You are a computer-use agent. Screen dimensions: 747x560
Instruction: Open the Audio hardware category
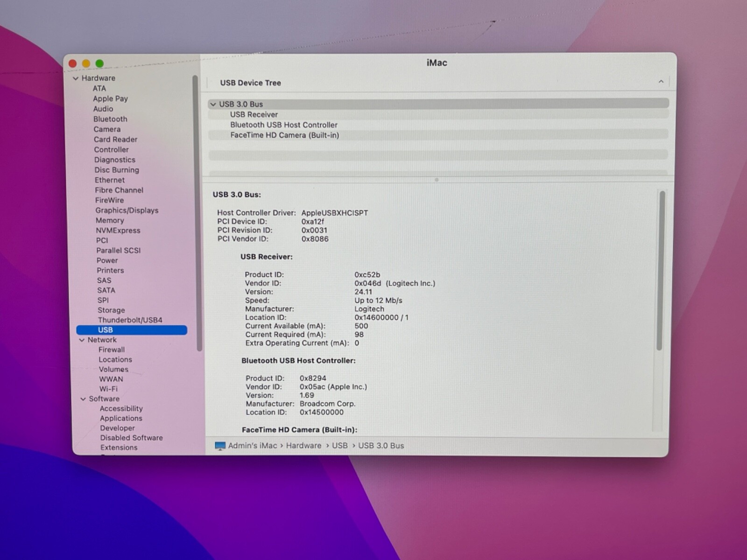coord(103,109)
